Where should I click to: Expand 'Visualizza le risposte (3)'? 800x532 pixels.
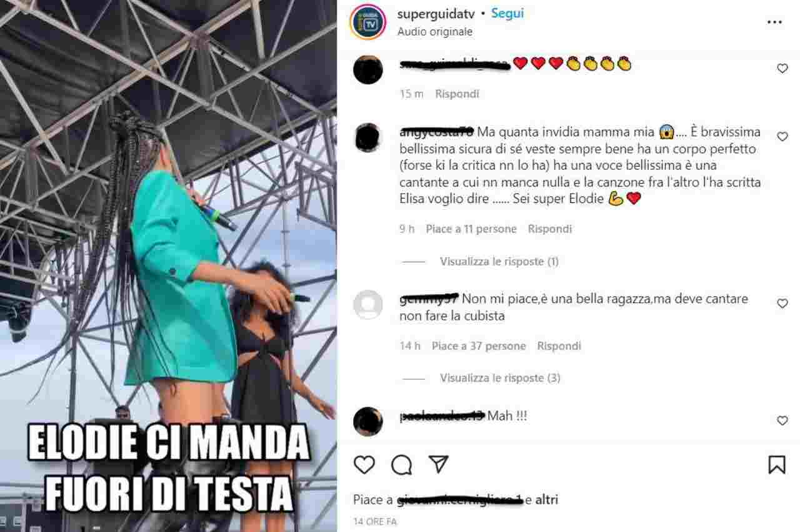click(500, 378)
